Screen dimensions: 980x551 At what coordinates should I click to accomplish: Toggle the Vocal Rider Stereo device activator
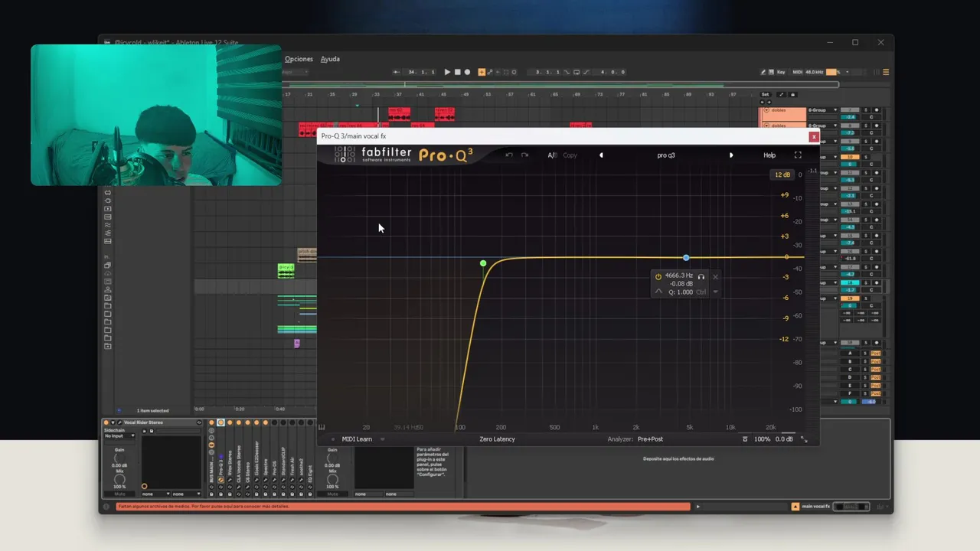[106, 422]
